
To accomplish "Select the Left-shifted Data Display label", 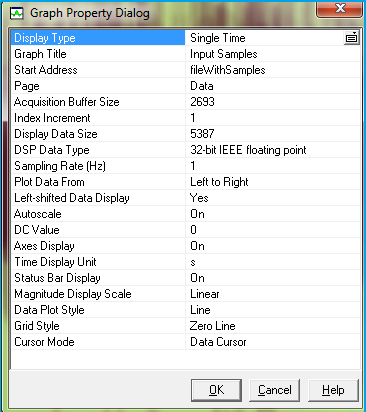I will (72, 198).
